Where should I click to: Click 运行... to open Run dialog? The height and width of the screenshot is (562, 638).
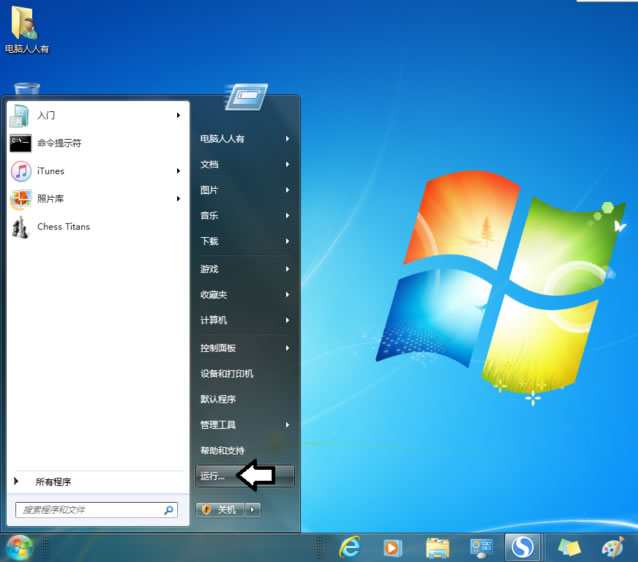[245, 476]
